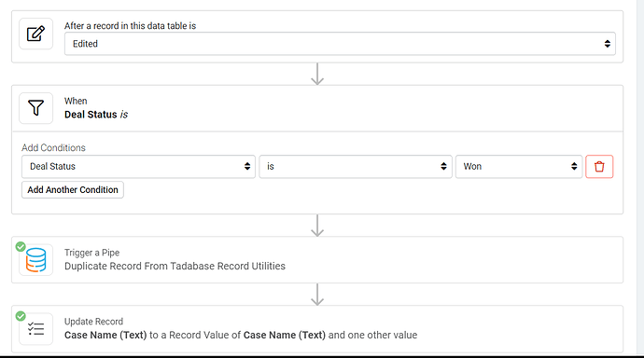The width and height of the screenshot is (644, 358).
Task: Open the Update Record step
Action: pyautogui.click(x=317, y=329)
